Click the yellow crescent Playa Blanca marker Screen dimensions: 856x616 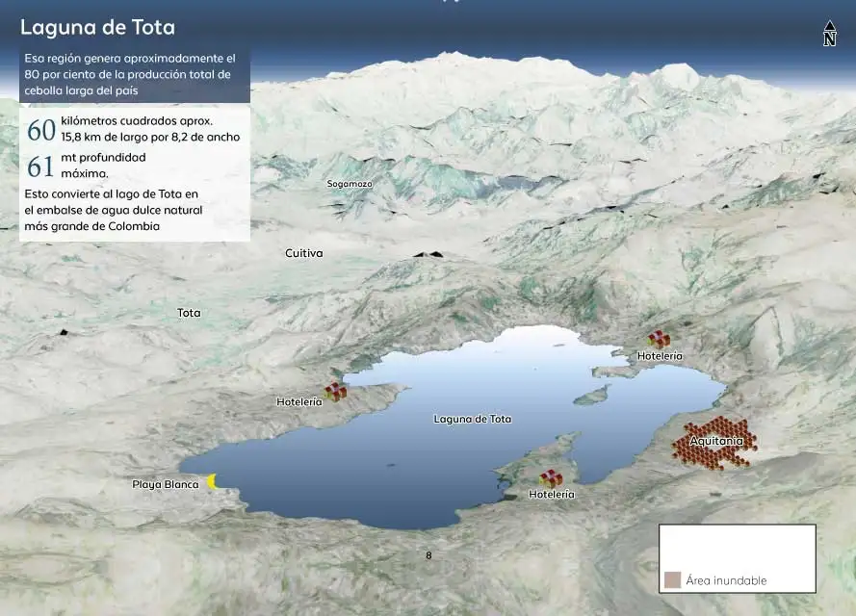click(x=213, y=481)
